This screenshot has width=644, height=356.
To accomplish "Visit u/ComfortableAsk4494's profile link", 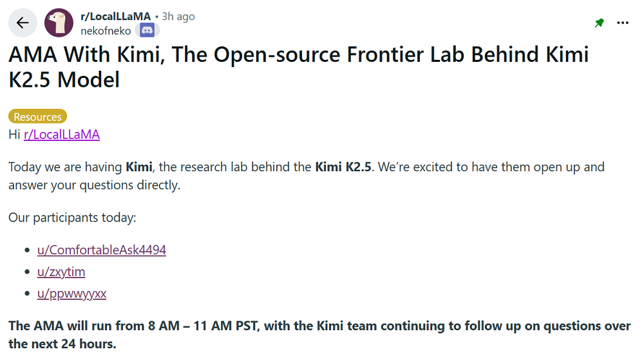I will click(x=102, y=250).
